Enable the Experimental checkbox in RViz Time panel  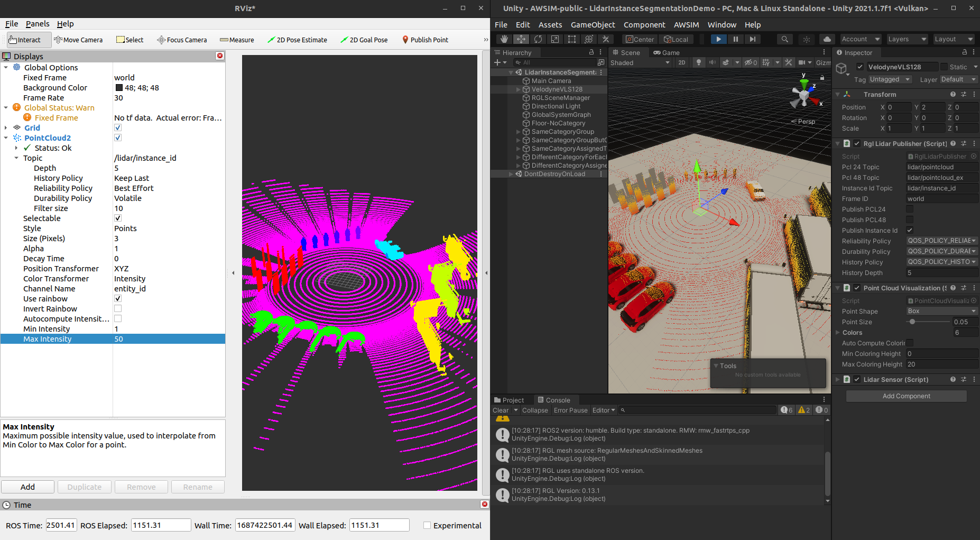click(x=427, y=525)
